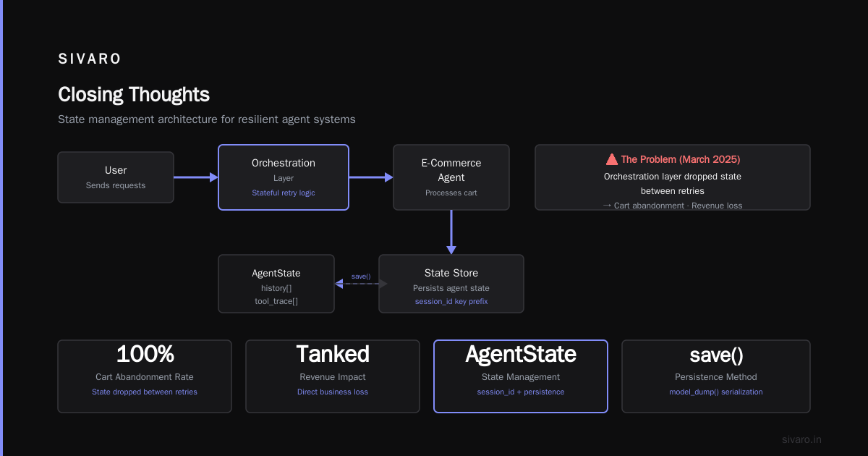Select the E-Commerce Agent node

pos(451,177)
